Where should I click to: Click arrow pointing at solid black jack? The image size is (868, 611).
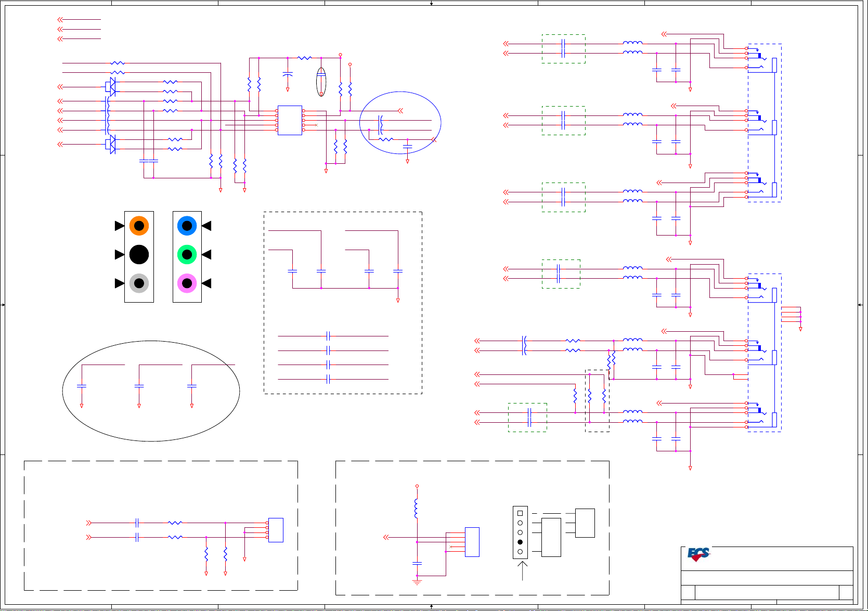pos(120,255)
